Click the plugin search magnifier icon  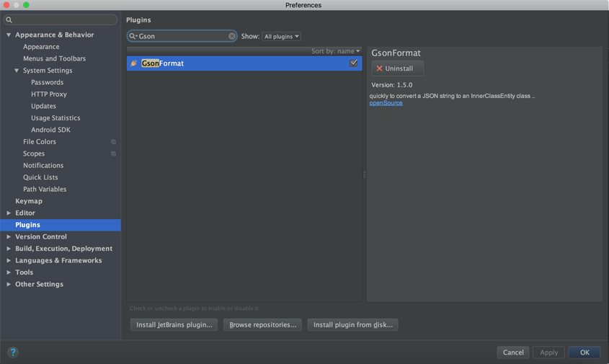click(133, 36)
